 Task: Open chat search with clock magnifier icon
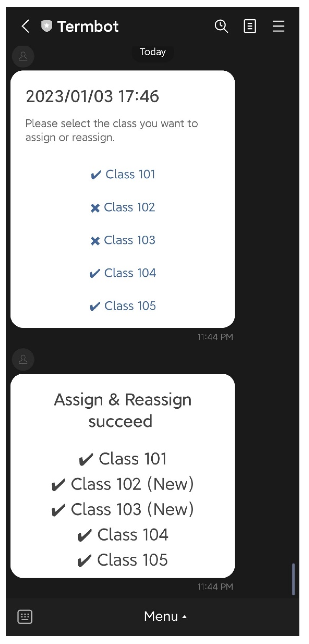click(221, 26)
